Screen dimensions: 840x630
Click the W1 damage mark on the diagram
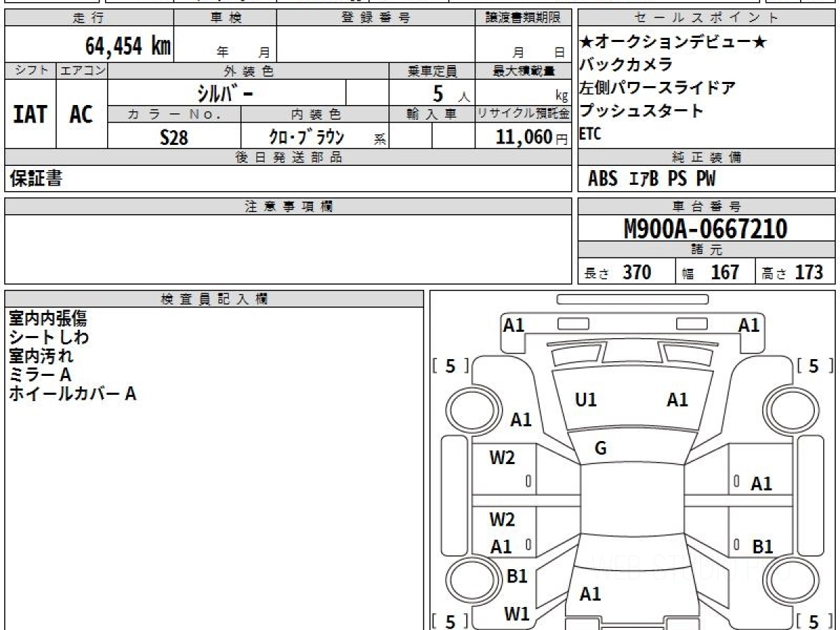517,614
